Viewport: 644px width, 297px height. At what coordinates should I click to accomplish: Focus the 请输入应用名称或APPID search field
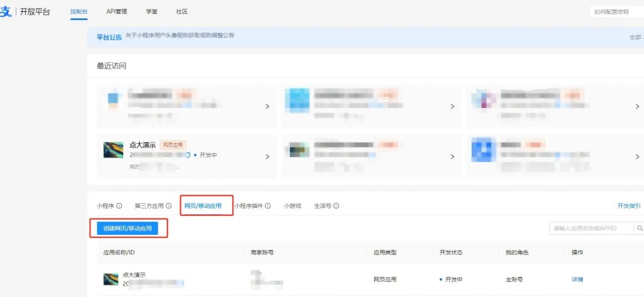[591, 228]
